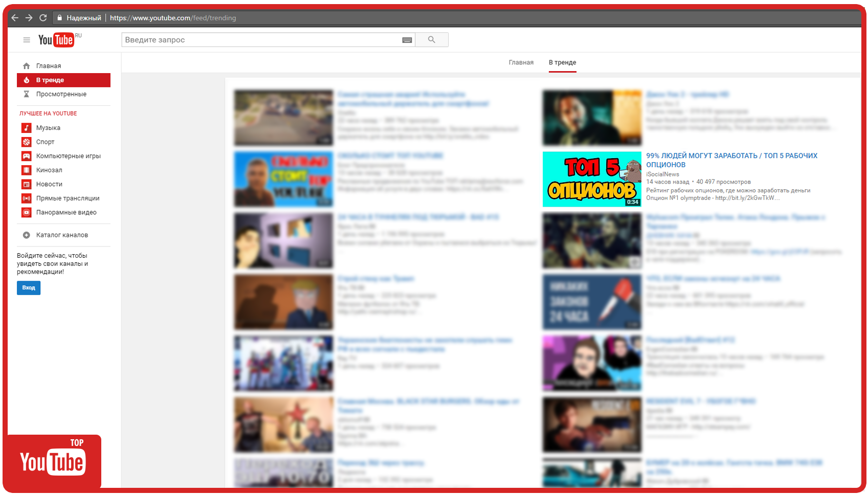
Task: Open Просмотренные from the sidebar
Action: coord(61,94)
